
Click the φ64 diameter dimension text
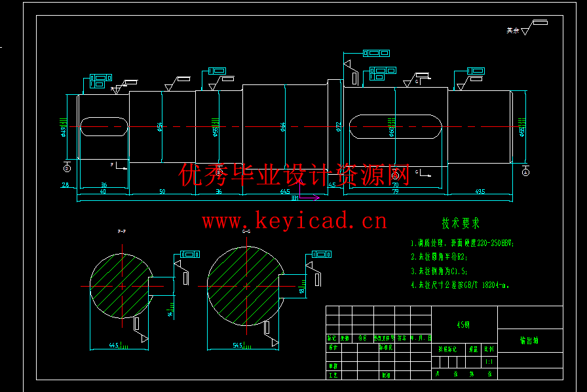(x=283, y=126)
